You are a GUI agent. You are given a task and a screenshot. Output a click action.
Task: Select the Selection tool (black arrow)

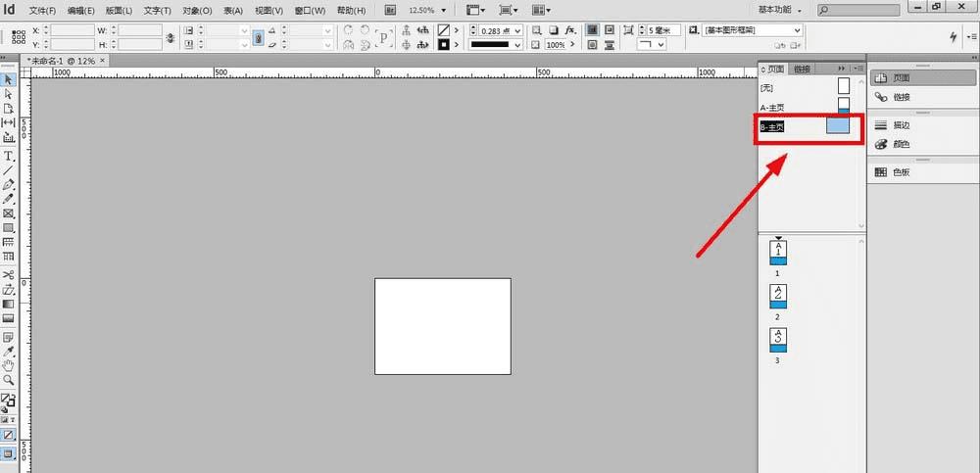9,79
